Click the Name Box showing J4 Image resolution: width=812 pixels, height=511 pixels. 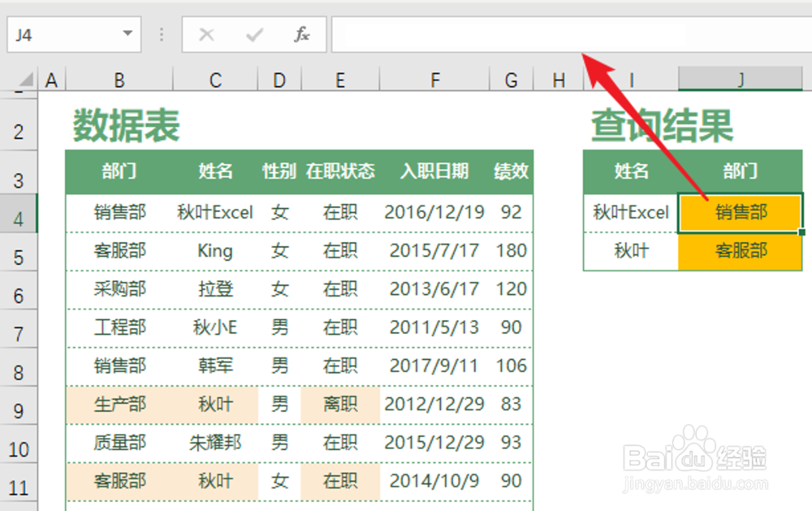(74, 35)
